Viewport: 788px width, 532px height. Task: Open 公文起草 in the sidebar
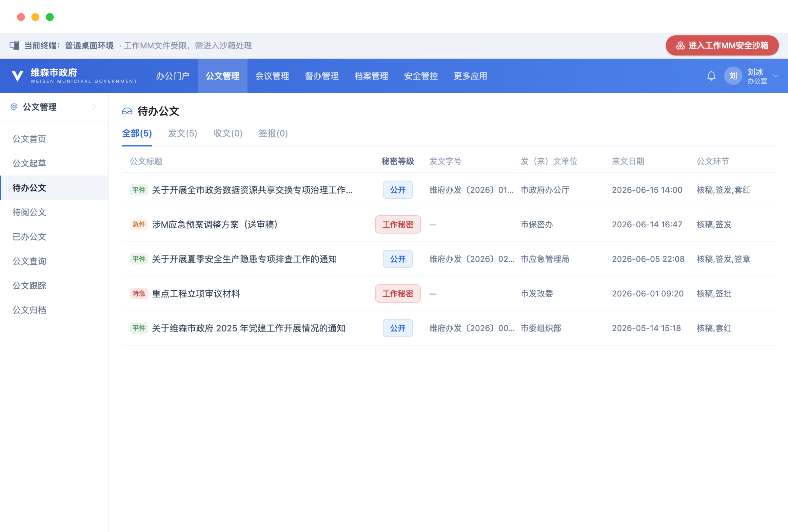click(54, 163)
